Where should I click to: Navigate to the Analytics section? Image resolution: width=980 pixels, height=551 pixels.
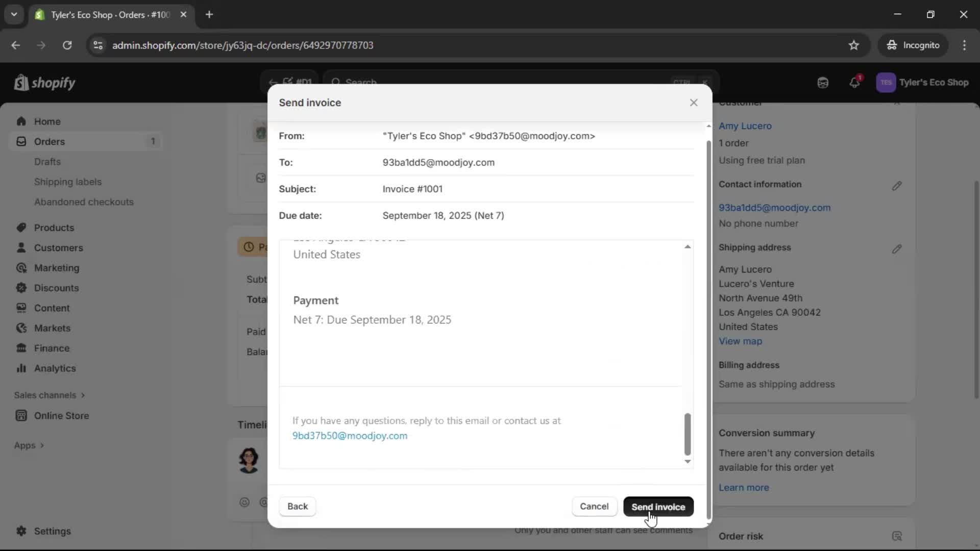click(x=55, y=368)
